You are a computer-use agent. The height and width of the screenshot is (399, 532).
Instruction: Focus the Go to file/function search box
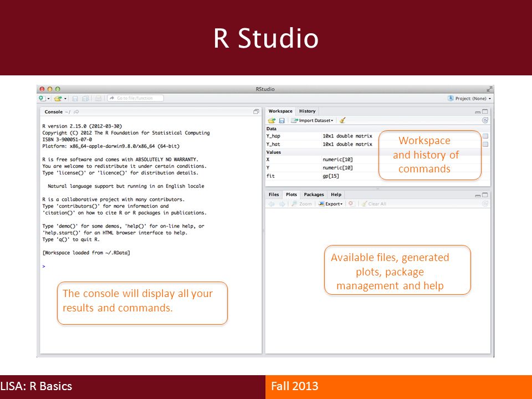(135, 99)
